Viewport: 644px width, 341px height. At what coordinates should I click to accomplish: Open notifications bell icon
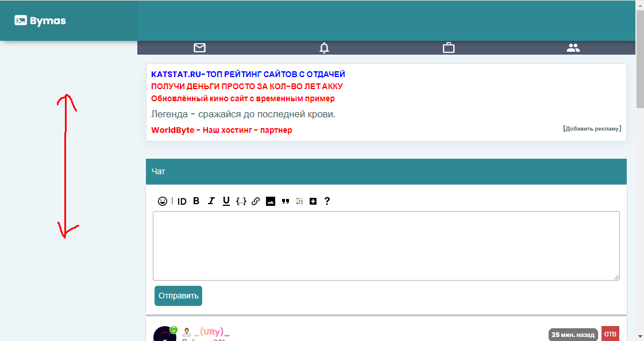click(x=324, y=48)
